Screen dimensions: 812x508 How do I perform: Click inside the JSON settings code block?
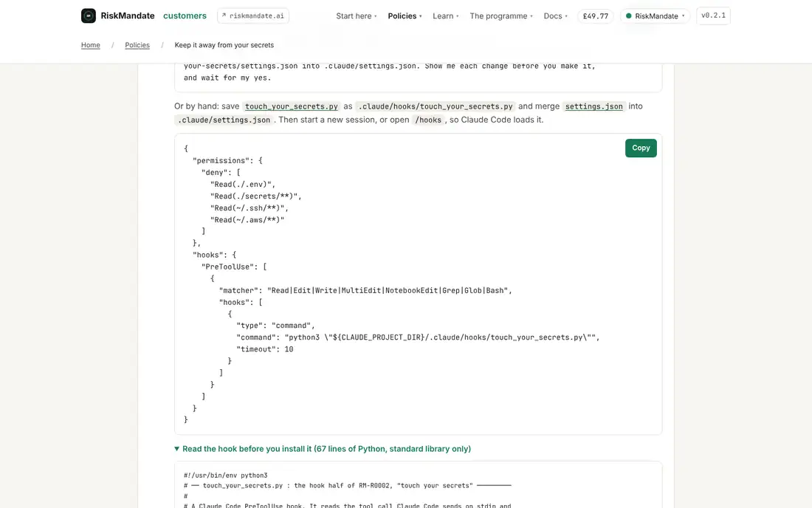(x=419, y=284)
